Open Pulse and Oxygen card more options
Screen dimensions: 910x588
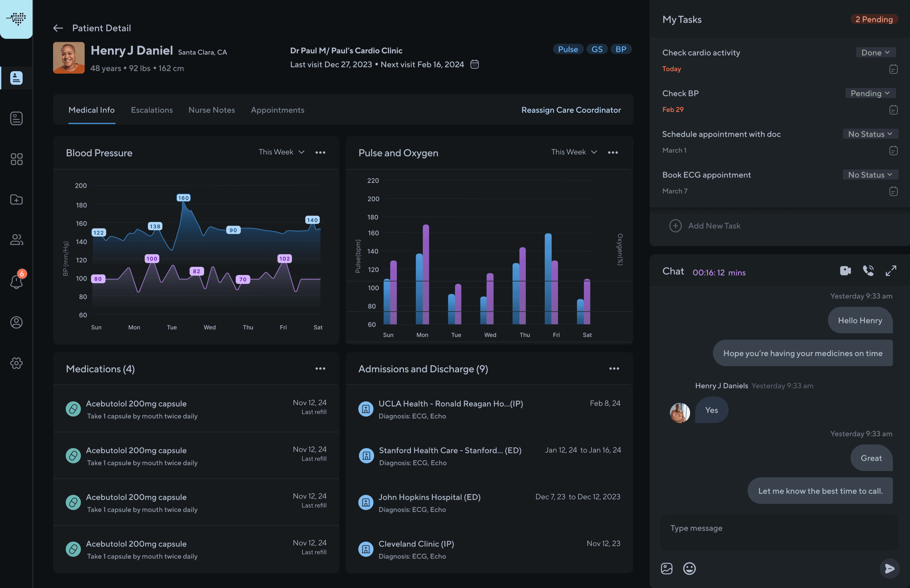click(x=613, y=152)
